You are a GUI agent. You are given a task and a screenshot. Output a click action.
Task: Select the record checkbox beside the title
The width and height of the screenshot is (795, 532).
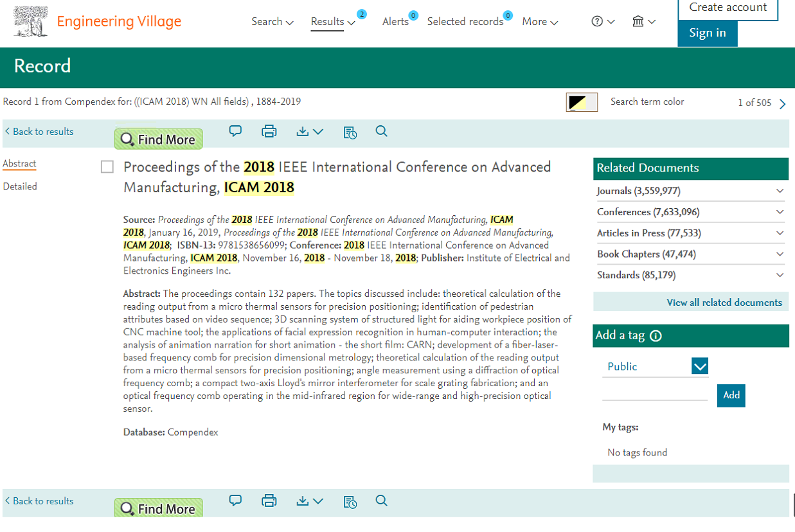107,167
